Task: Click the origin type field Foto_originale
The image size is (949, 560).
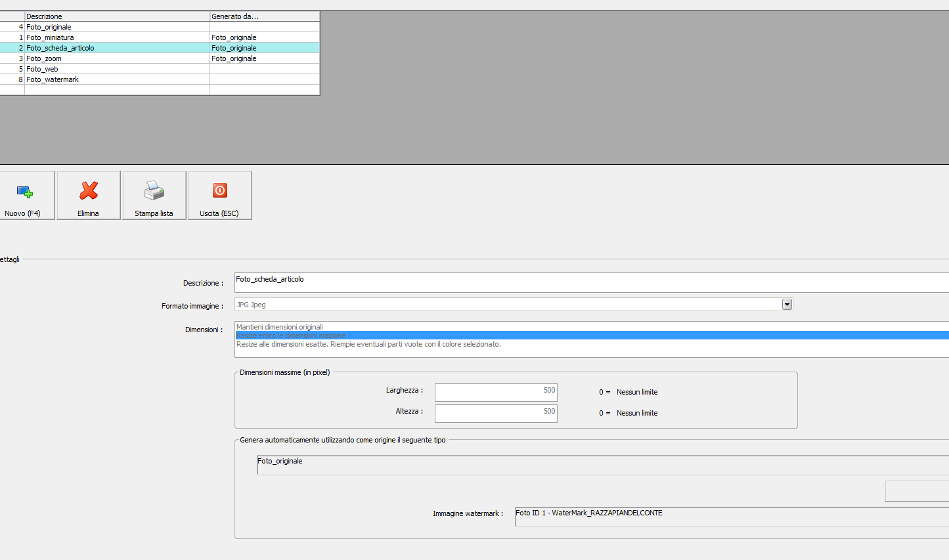Action: pos(603,465)
